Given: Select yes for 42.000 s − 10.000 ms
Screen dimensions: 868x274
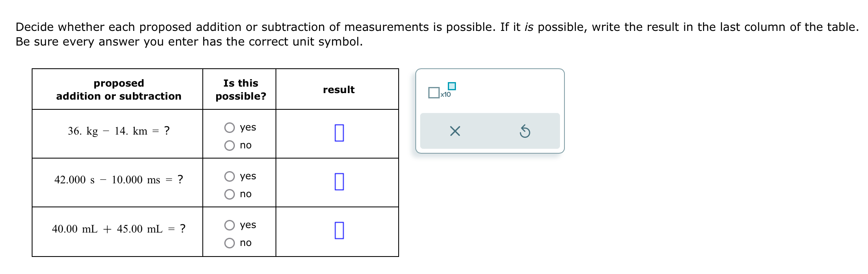Looking at the screenshot, I should click(229, 176).
